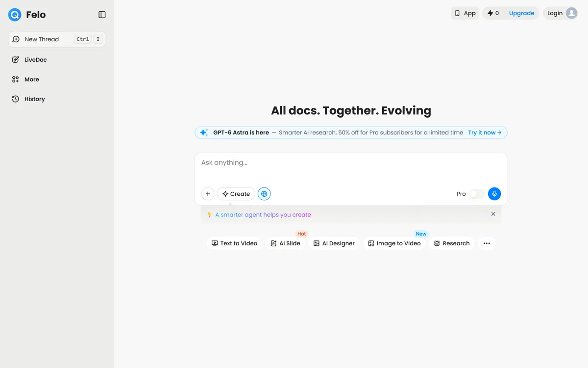
Task: Click the GPT-6 Astra sparkle icon
Action: pos(204,132)
